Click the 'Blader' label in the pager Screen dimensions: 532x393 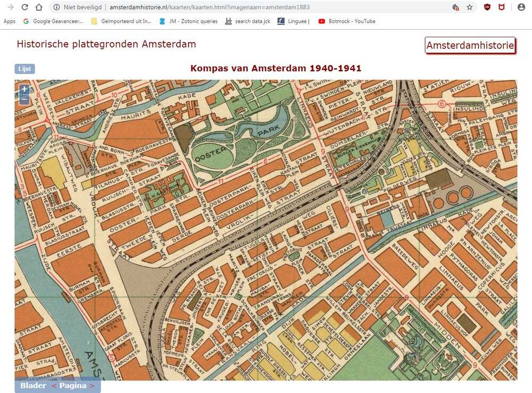click(33, 386)
